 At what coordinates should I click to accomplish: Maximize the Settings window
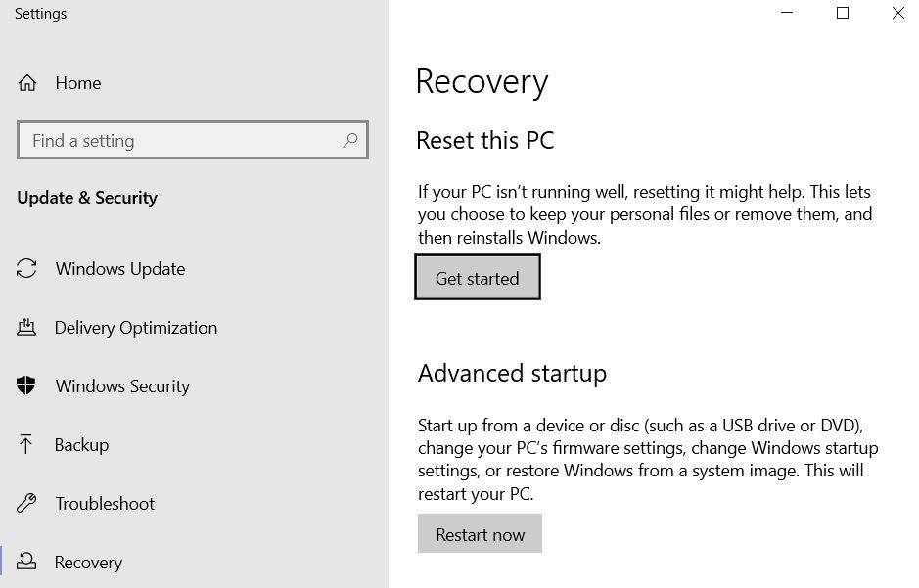(x=843, y=13)
